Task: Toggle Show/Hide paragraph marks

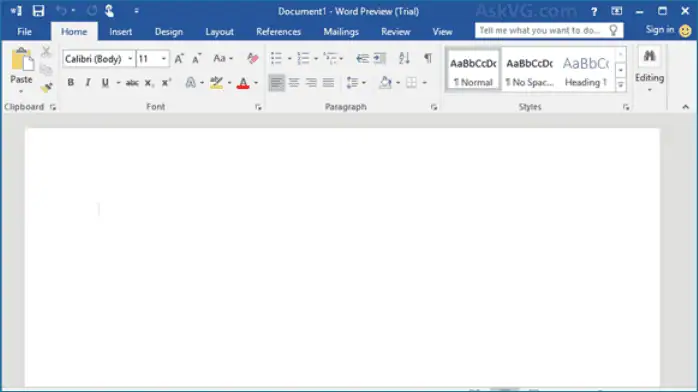Action: tap(428, 58)
